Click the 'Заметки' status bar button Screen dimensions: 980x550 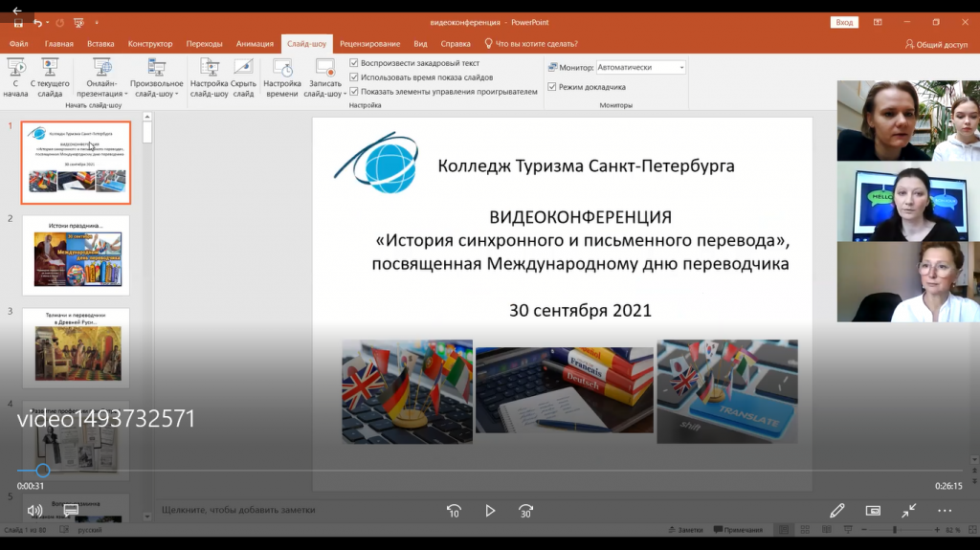pyautogui.click(x=685, y=529)
